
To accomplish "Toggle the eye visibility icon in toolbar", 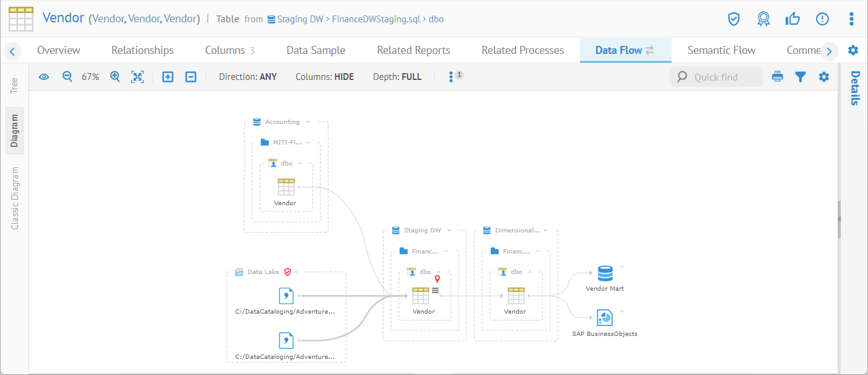I will pos(44,77).
